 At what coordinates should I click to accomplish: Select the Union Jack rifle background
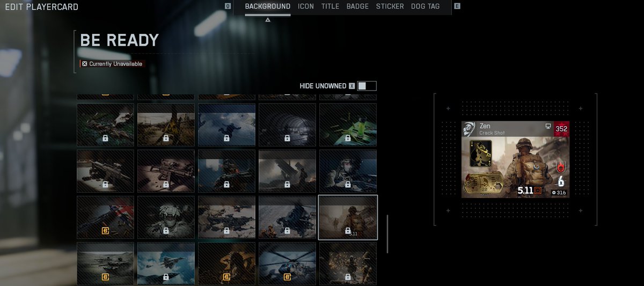[105, 217]
